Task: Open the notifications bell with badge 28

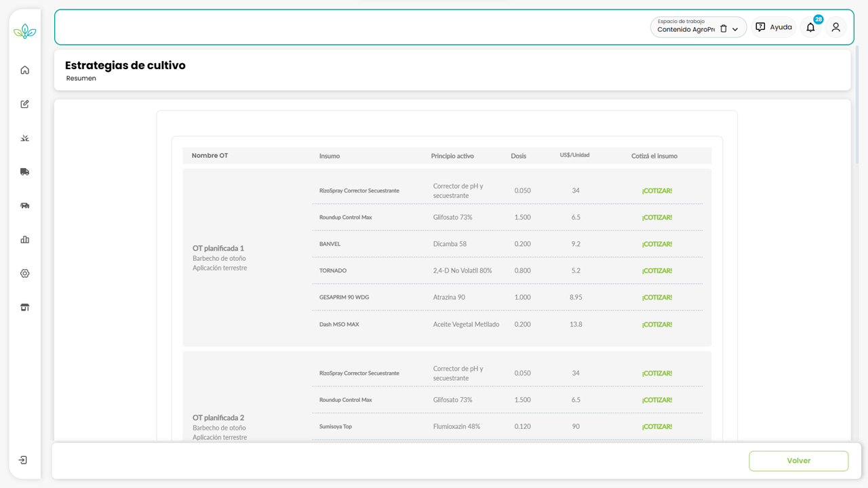Action: coord(810,27)
